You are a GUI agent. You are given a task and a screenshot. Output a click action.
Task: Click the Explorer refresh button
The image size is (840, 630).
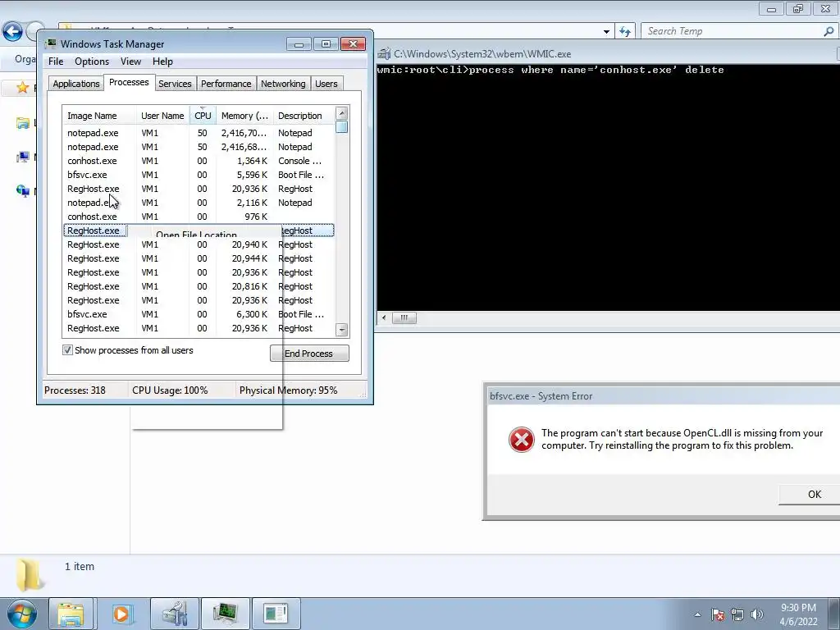[624, 32]
